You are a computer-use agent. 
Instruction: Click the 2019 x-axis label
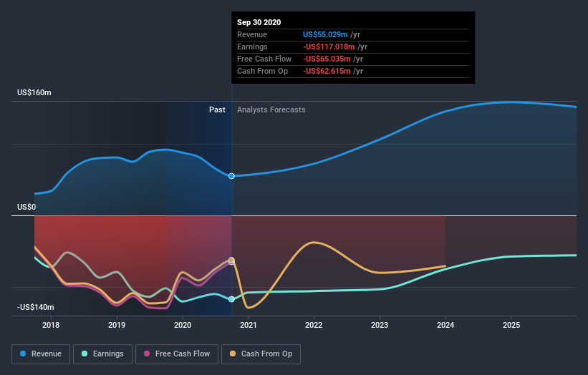coord(117,325)
